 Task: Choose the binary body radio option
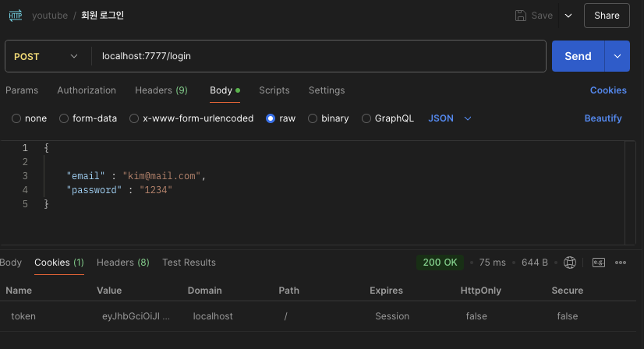coord(313,118)
